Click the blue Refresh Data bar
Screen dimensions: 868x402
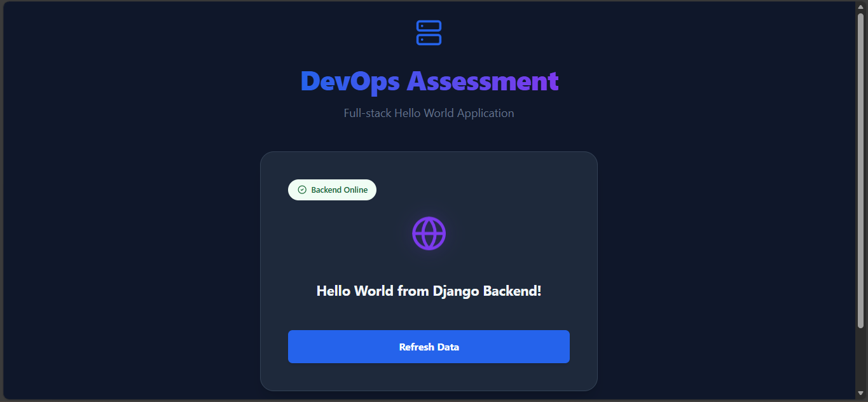(x=429, y=347)
